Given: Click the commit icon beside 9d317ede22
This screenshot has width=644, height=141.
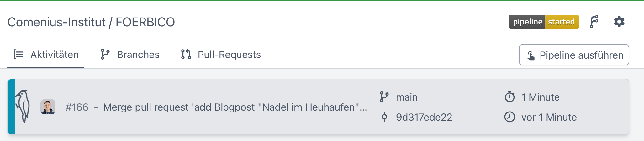Looking at the screenshot, I should point(384,117).
